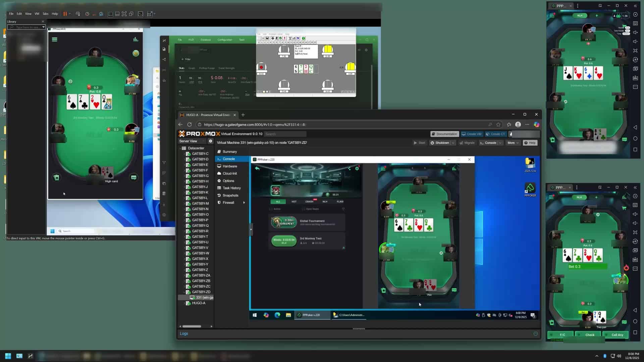Open the chat icon in the VMware PPPoker table

133,177
